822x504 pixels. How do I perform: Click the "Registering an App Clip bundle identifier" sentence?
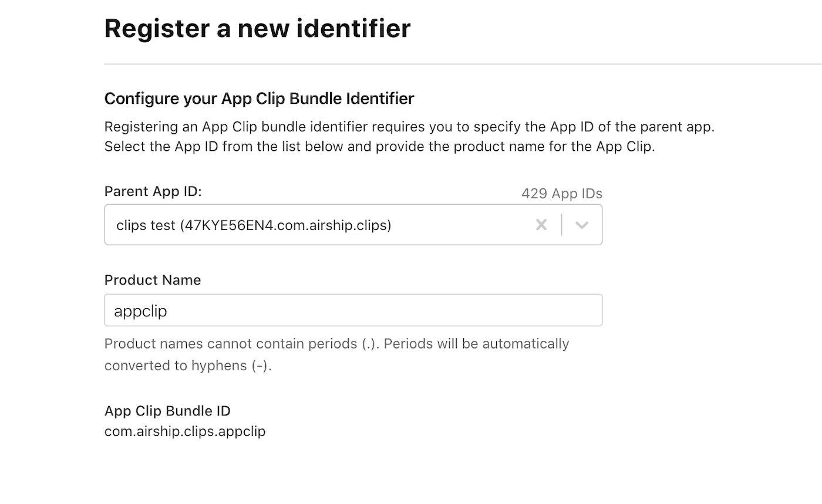409,127
